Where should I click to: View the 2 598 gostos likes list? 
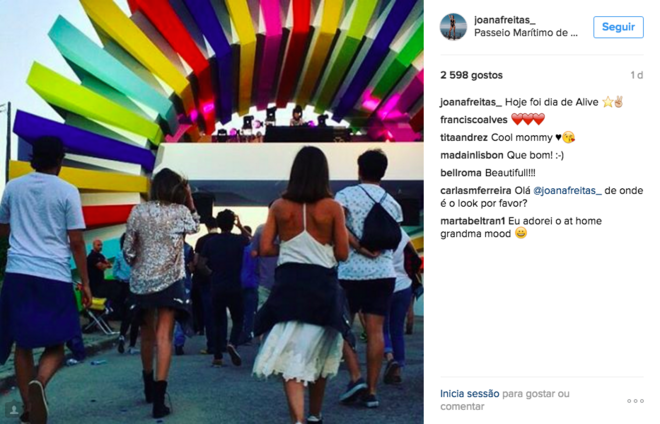coord(471,75)
